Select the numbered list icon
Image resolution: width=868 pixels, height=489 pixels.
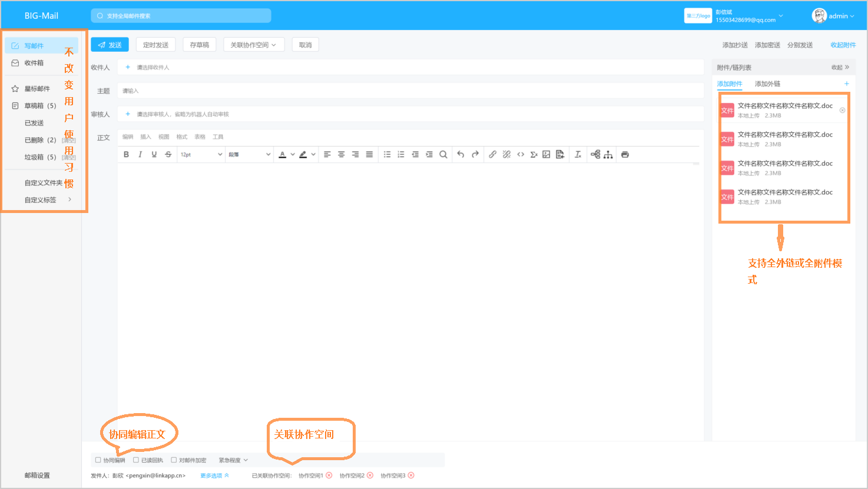[401, 154]
